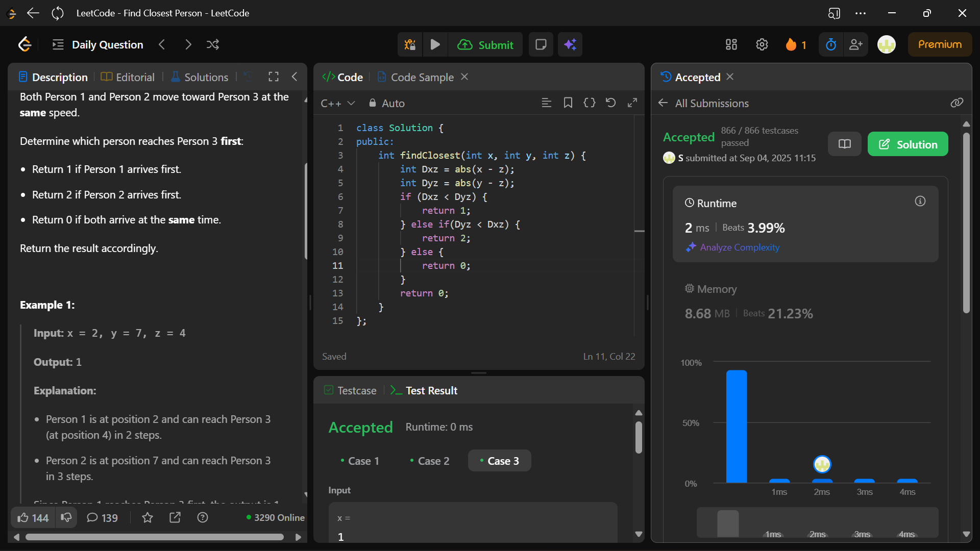The height and width of the screenshot is (551, 980).
Task: Switch to the Editorial tab
Action: (x=128, y=77)
